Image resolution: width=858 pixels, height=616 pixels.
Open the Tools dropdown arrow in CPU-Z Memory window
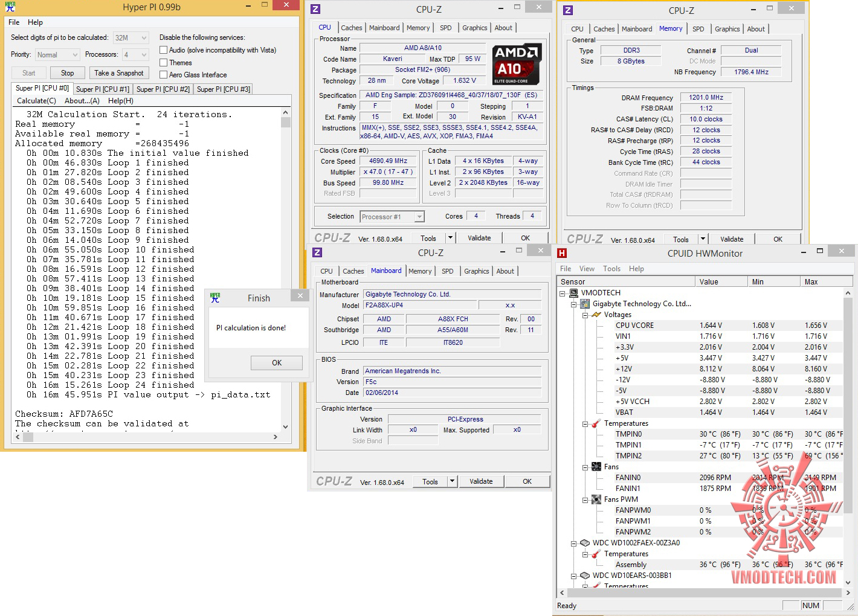(x=703, y=239)
